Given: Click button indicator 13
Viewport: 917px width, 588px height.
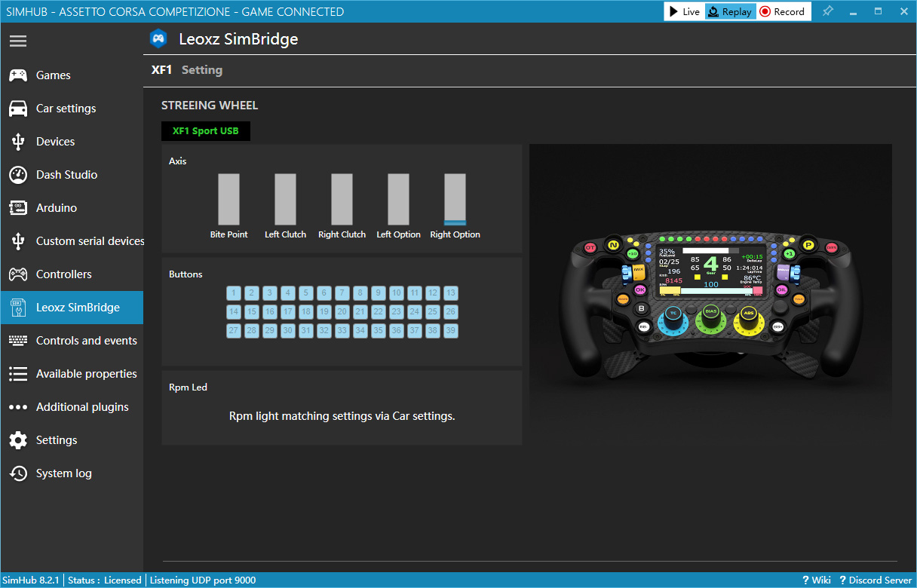Looking at the screenshot, I should (x=451, y=293).
